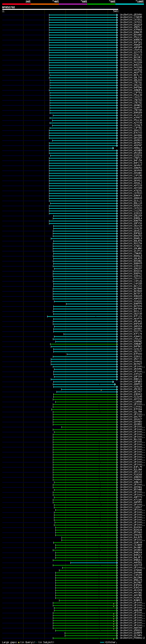Click hit label UniRef100_Q40886
The image size is (146, 644).
click(131, 135)
